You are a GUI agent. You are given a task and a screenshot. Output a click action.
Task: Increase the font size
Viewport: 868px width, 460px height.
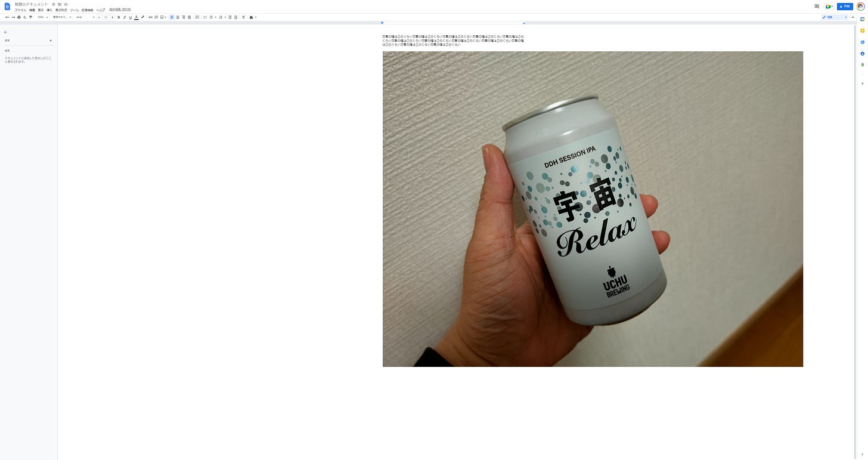[113, 17]
